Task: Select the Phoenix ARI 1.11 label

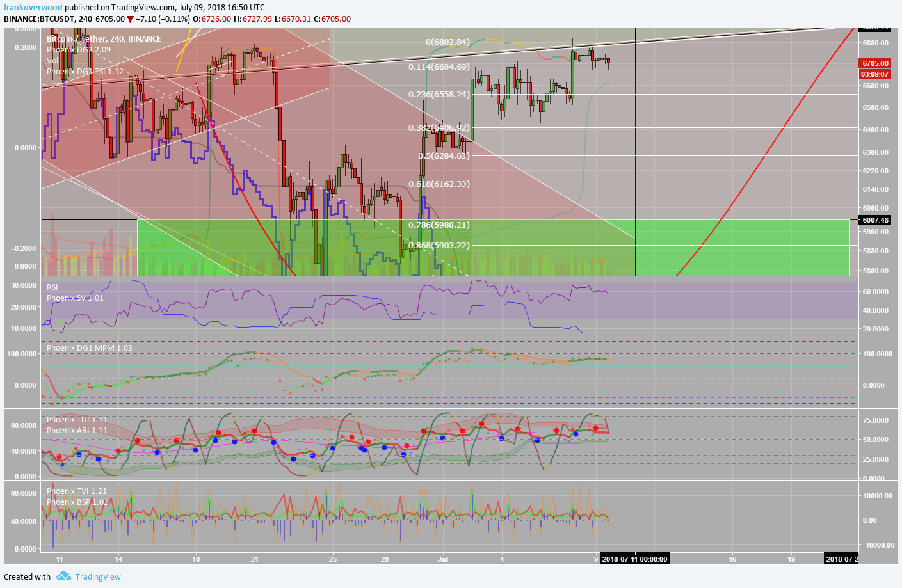Action: tap(77, 430)
